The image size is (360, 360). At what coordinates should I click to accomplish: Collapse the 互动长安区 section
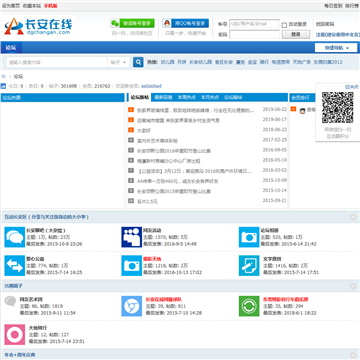click(353, 217)
